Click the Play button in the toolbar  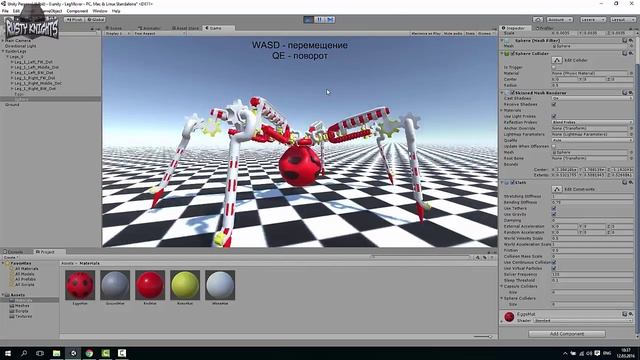coord(309,19)
